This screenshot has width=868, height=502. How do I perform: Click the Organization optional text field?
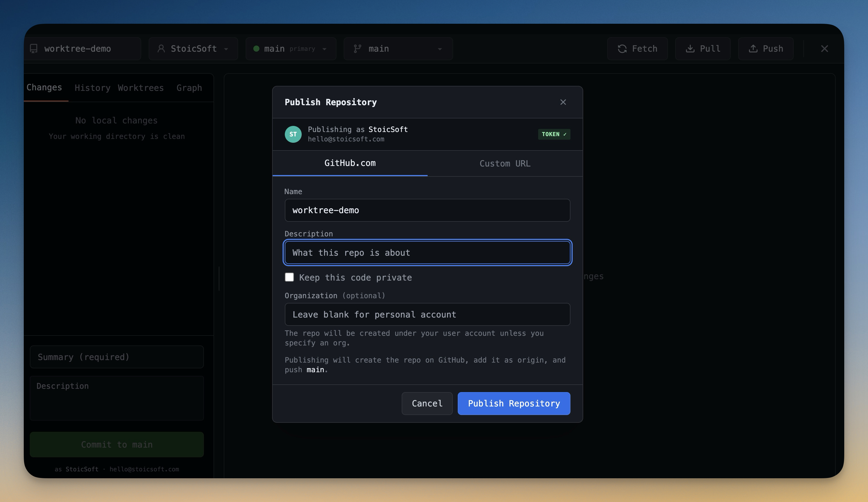427,314
